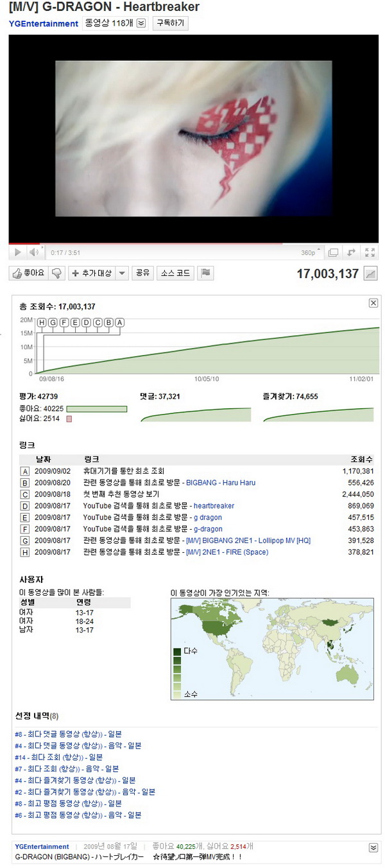Click the 싫어요 2514 red bar
This screenshot has width=385, height=868.
coord(69,419)
